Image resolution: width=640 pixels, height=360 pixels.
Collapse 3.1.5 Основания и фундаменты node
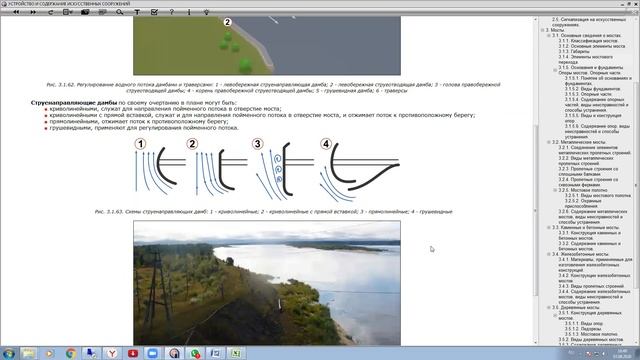555,70
